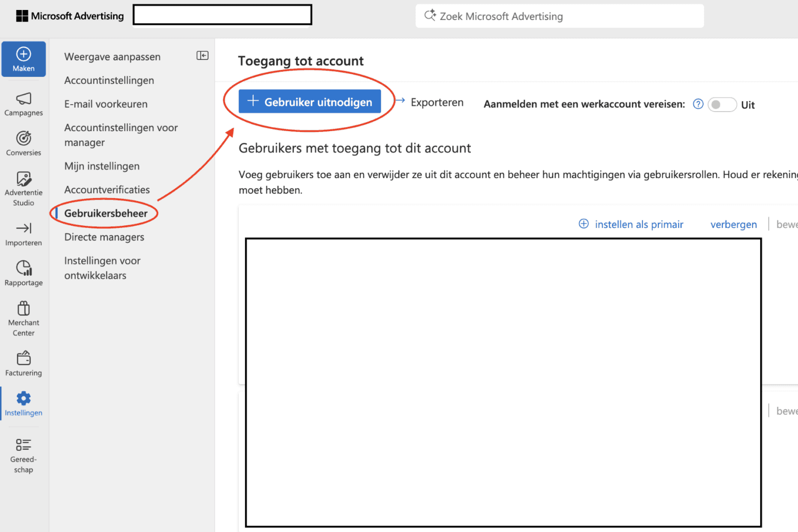798x532 pixels.
Task: Open Instellingen voor ontwikkelaars
Action: pos(102,268)
